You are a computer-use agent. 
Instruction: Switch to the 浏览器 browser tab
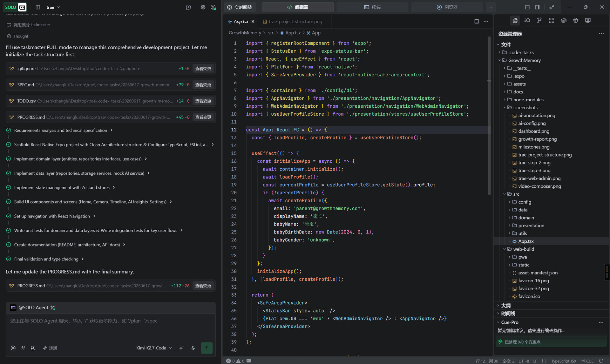click(447, 7)
